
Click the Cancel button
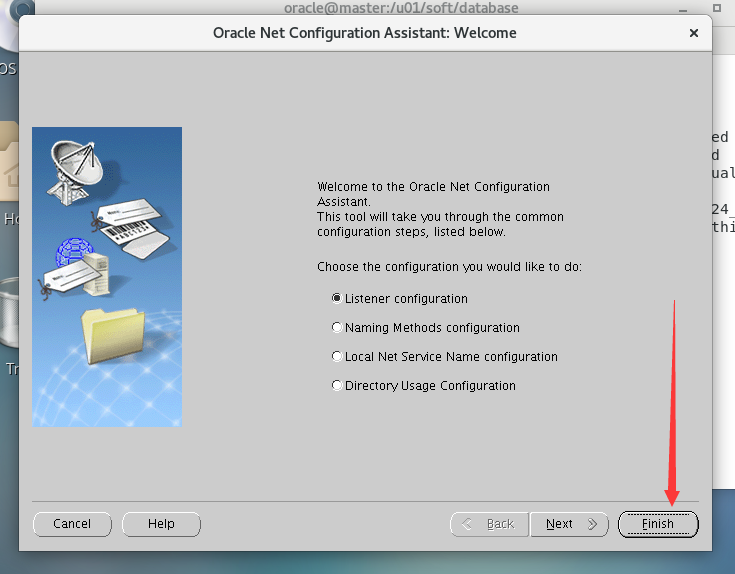(72, 524)
